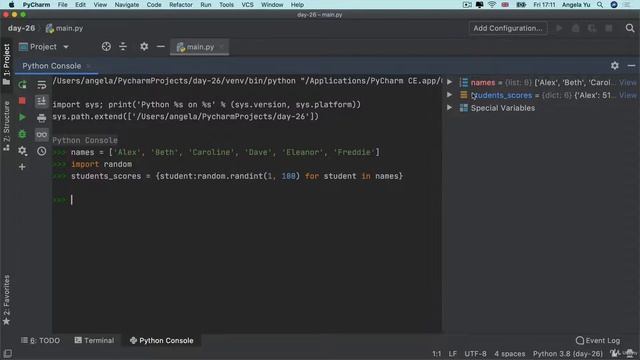
Task: Toggle show variables glasses icon
Action: 42,134
